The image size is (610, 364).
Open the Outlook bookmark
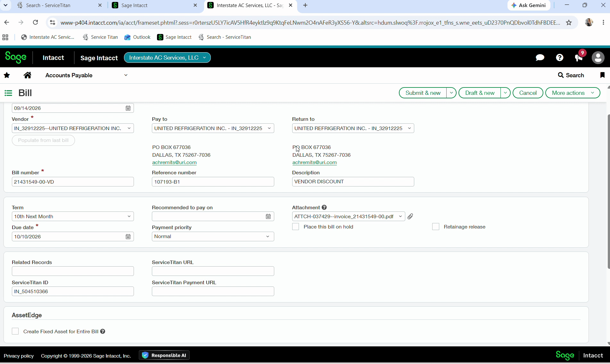click(x=137, y=37)
